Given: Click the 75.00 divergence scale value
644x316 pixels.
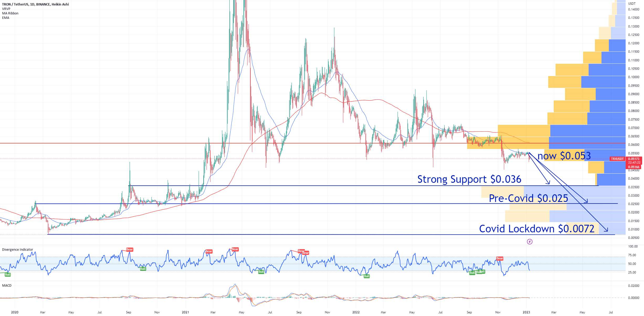Looking at the screenshot, I should (x=632, y=255).
